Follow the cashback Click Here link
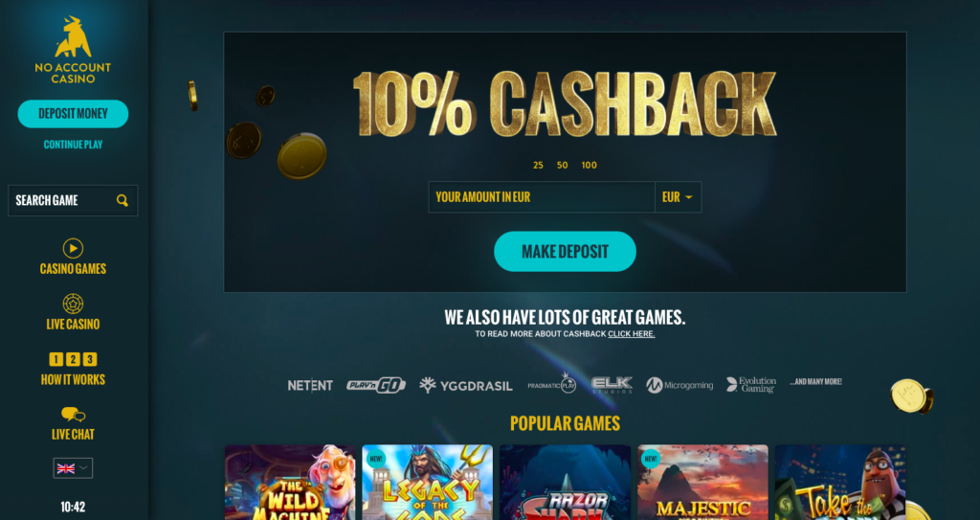Image resolution: width=980 pixels, height=520 pixels. 632,334
